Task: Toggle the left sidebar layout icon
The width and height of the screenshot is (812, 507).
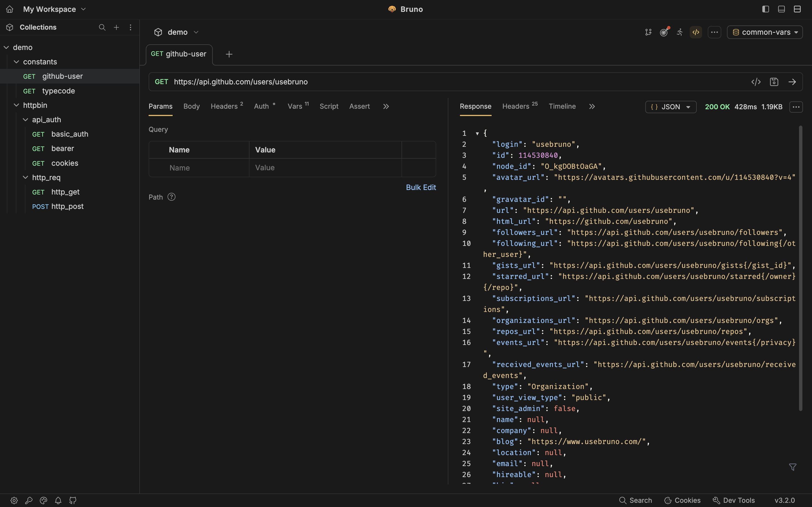Action: coord(765,9)
